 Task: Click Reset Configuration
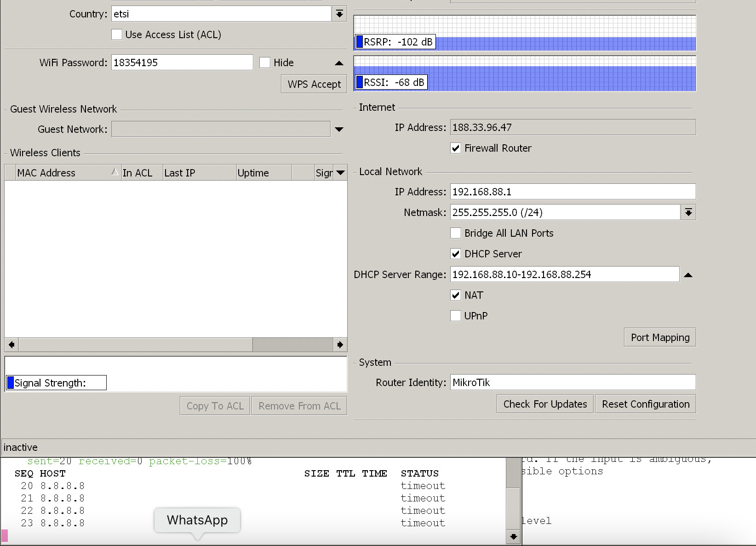point(645,404)
